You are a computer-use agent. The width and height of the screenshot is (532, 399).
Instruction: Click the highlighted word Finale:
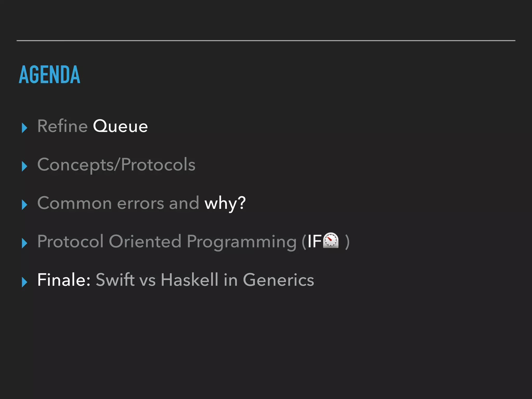coord(64,280)
